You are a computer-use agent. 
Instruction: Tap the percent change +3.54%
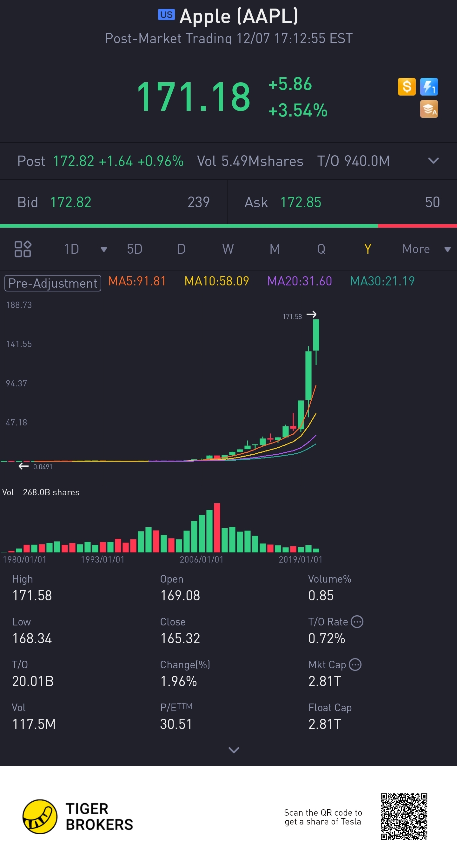point(298,110)
